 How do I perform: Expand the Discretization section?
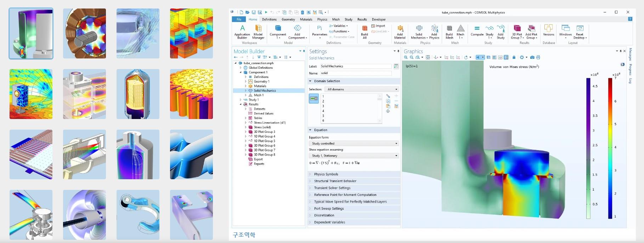(324, 215)
